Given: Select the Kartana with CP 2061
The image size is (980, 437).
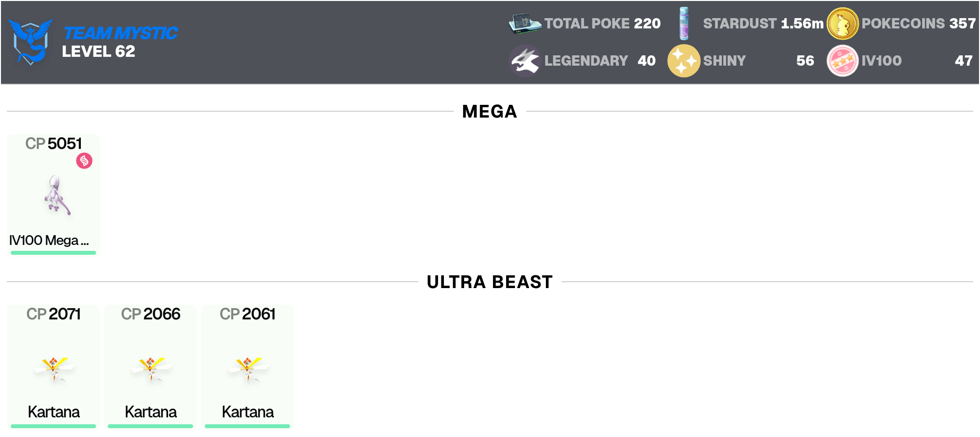Looking at the screenshot, I should 247,366.
